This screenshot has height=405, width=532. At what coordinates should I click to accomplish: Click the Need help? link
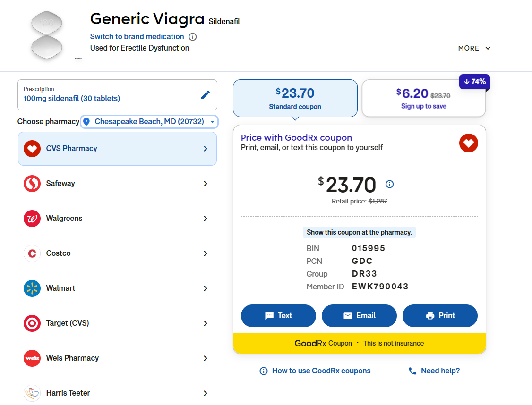(440, 371)
